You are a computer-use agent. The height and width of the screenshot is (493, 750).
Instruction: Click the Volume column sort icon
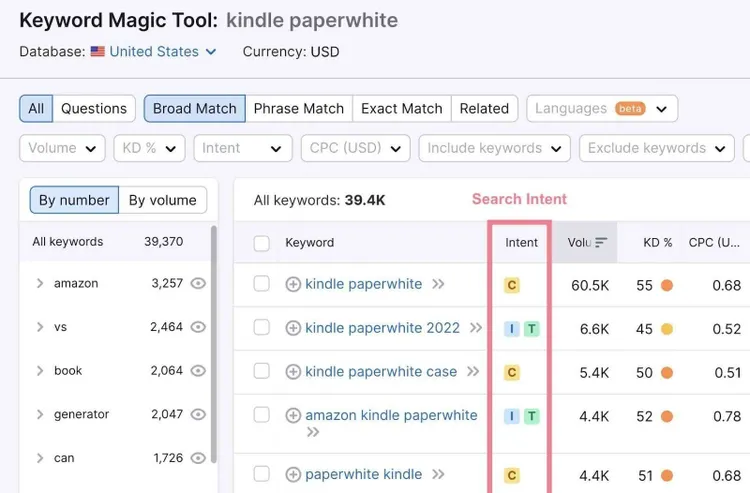coord(601,242)
